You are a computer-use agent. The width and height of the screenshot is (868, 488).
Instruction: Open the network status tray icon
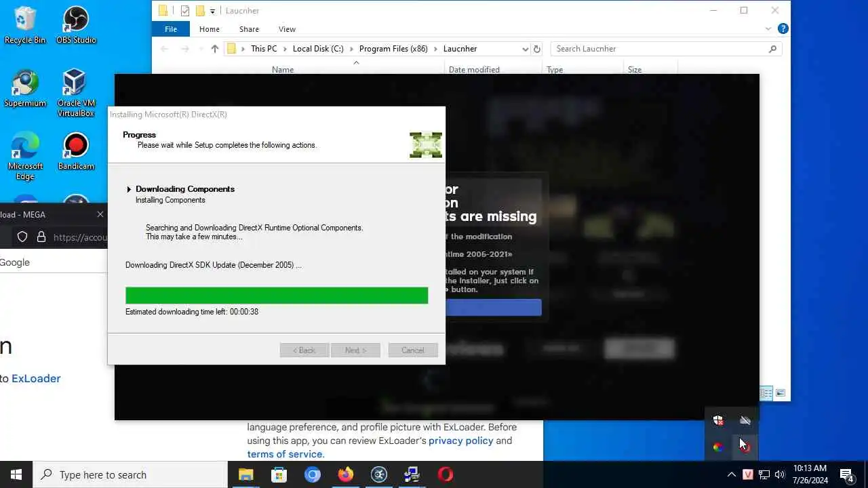click(x=764, y=474)
